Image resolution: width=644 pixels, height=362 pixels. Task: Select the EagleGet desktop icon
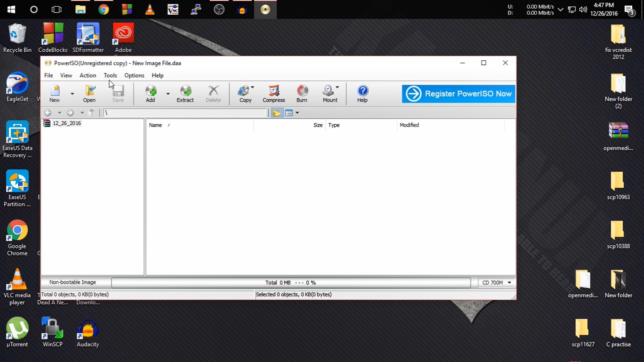pos(17,87)
